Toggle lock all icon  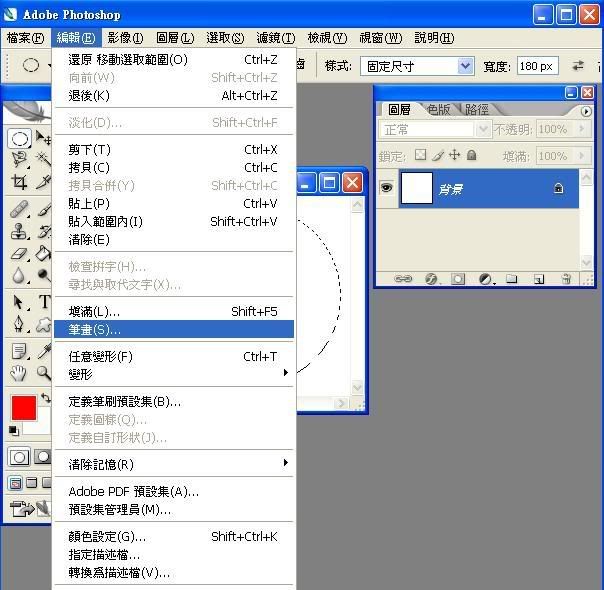[471, 155]
